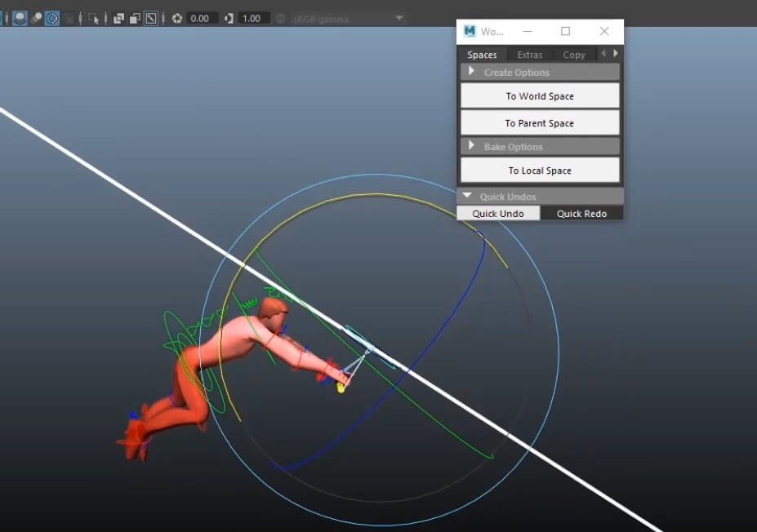Switch to the Extras tab
The image size is (757, 532).
pos(529,55)
